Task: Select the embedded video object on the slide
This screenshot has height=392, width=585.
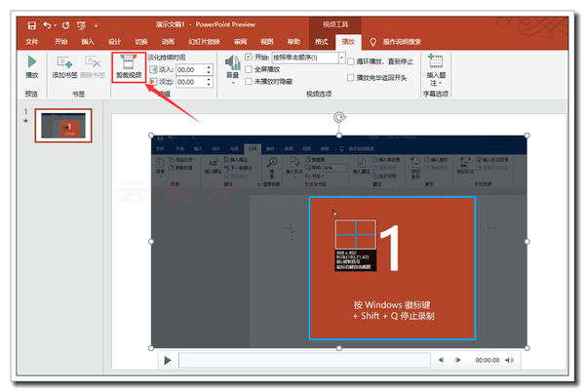Action: pyautogui.click(x=338, y=242)
